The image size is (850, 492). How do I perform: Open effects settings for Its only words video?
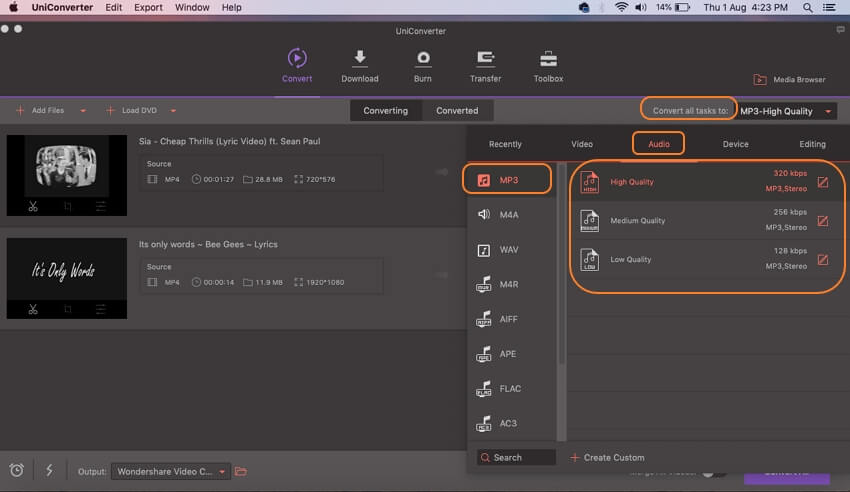click(101, 309)
